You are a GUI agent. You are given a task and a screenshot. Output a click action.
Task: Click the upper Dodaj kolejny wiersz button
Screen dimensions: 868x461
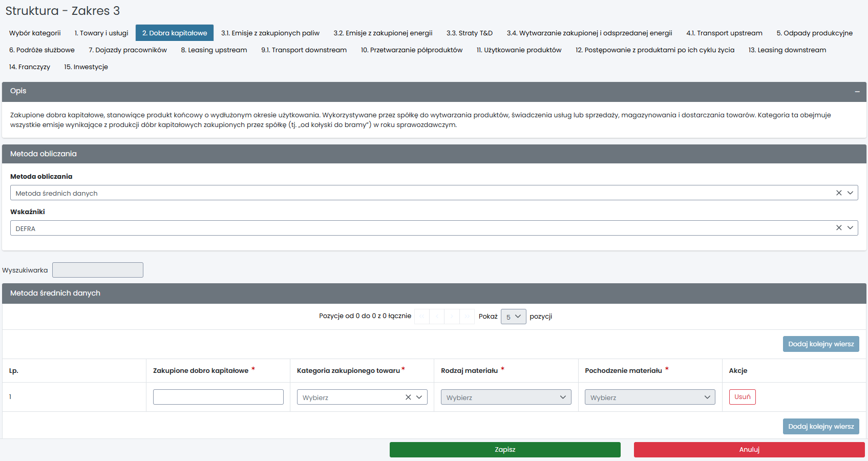820,344
